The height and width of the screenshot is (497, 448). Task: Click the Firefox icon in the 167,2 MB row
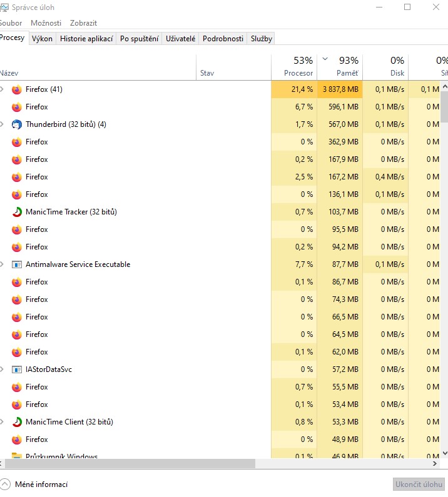click(17, 177)
